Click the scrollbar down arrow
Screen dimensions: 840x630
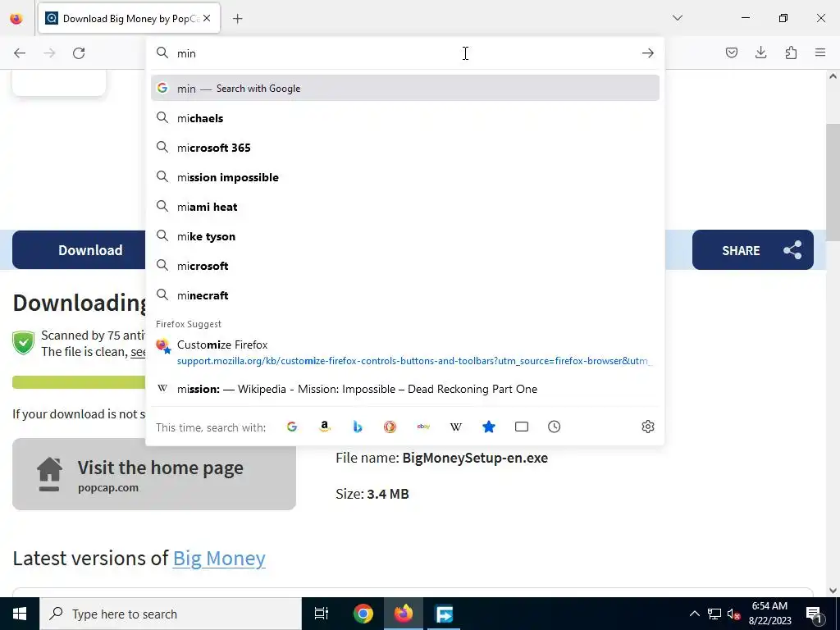[x=833, y=591]
